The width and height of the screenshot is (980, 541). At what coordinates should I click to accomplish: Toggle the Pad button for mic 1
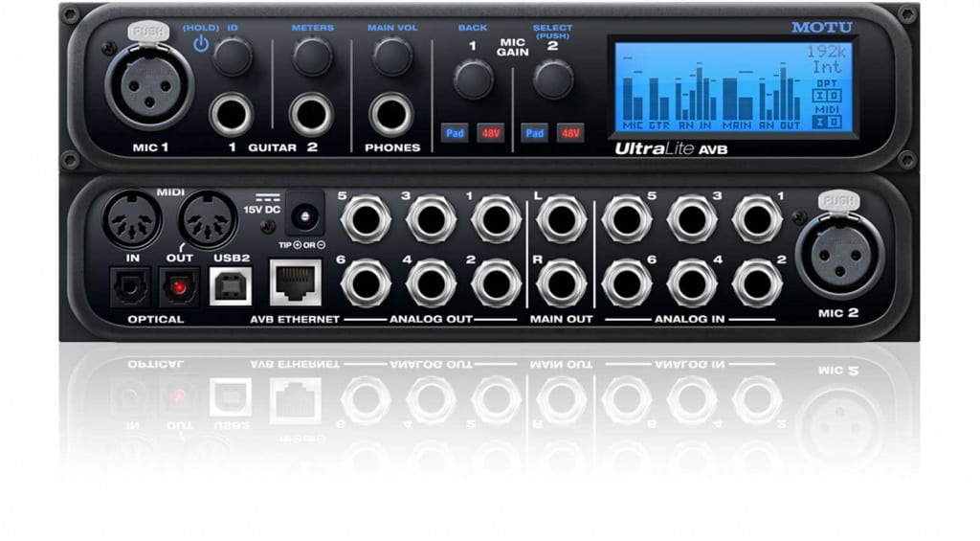(x=455, y=133)
